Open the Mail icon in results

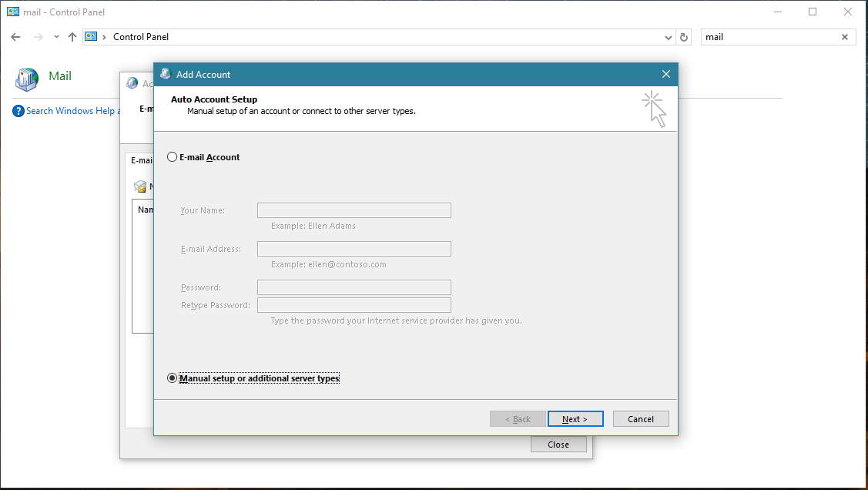pos(27,78)
